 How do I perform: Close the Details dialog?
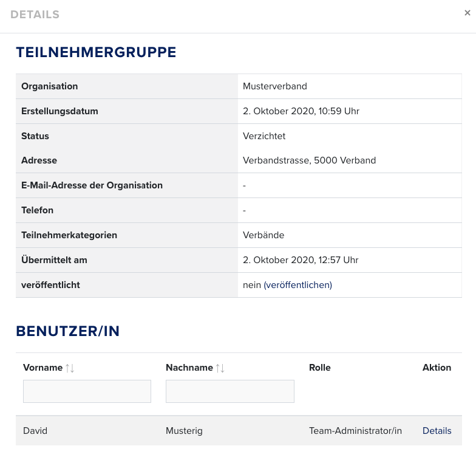point(467,12)
